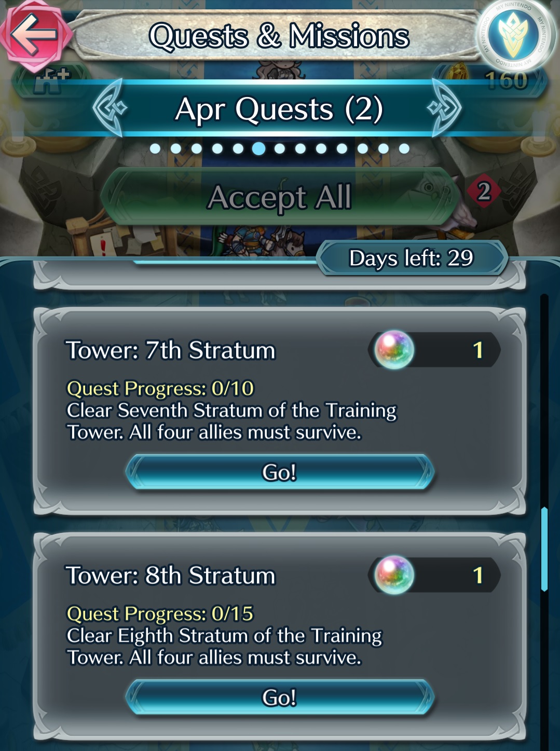Click the blue scrollbar thumb on right
Image resolution: width=560 pixels, height=751 pixels.
point(544,549)
